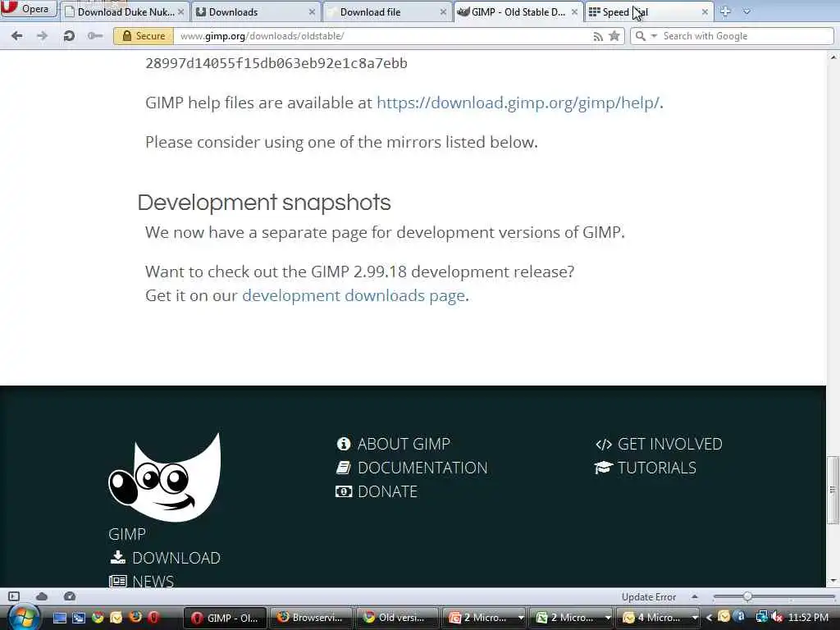Switch to Browservi... Firefox taskbar button
This screenshot has height=630, width=840.
pos(311,618)
